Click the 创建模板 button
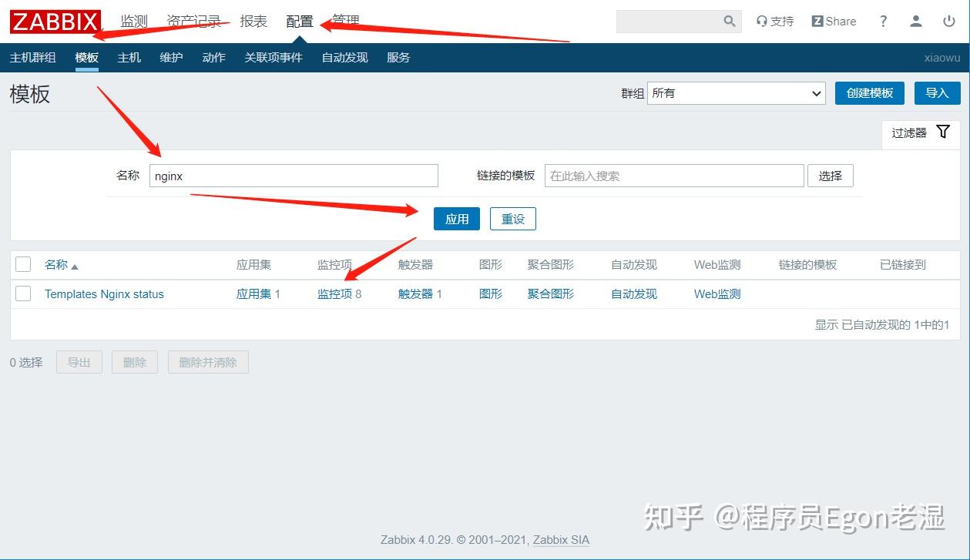 pyautogui.click(x=870, y=93)
